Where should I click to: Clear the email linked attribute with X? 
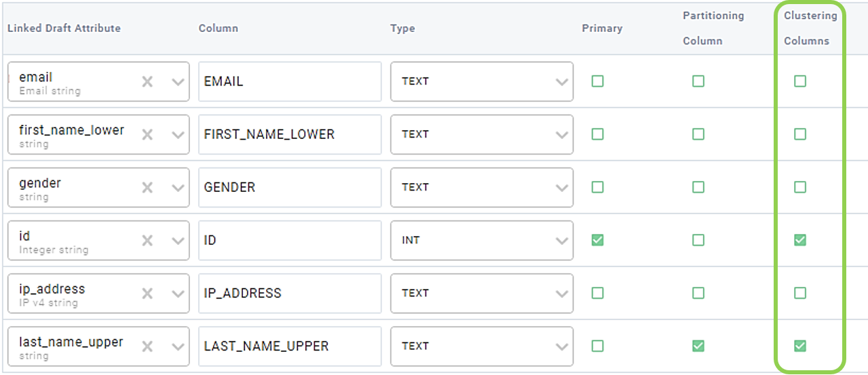147,81
